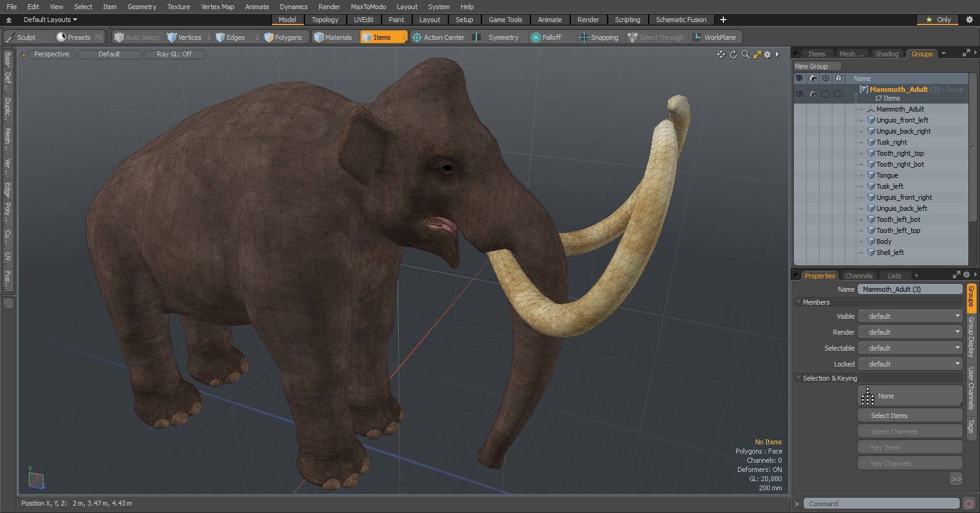The height and width of the screenshot is (513, 980).
Task: Toggle selectable checkbox for Mammoth_Adult group
Action: coord(826,94)
